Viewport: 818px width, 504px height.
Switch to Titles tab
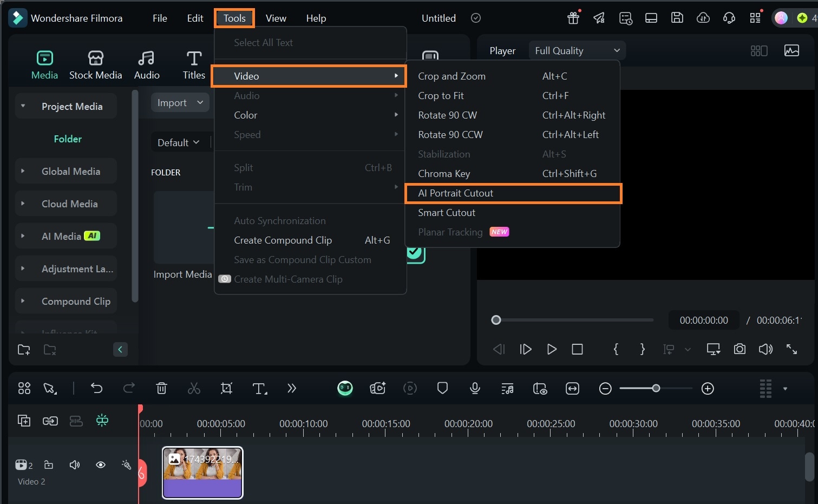pyautogui.click(x=194, y=65)
